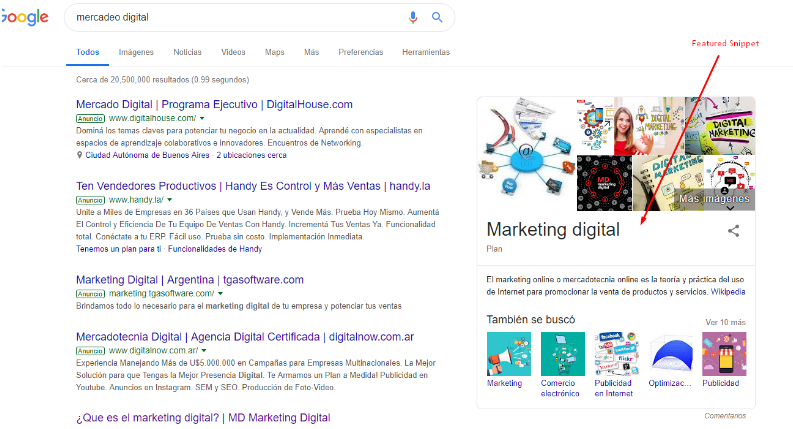793x429 pixels.
Task: Click the location pin beside Ciudad Autónoma de Buenos Aires
Action: tap(79, 155)
